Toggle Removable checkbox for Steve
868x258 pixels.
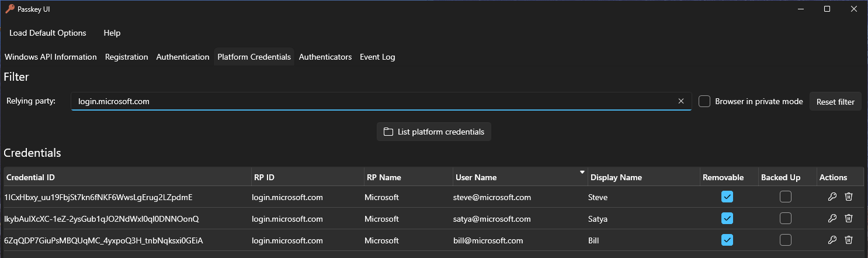727,197
